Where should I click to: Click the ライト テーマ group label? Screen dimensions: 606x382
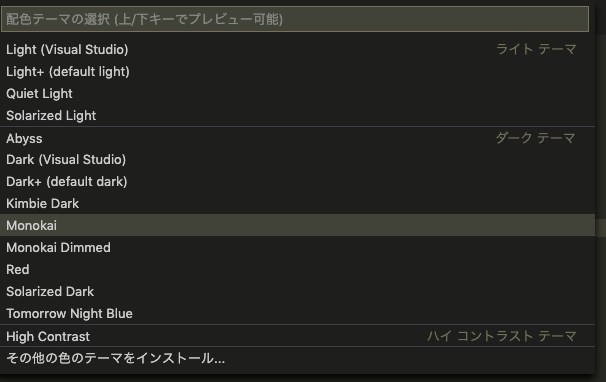[x=536, y=49]
